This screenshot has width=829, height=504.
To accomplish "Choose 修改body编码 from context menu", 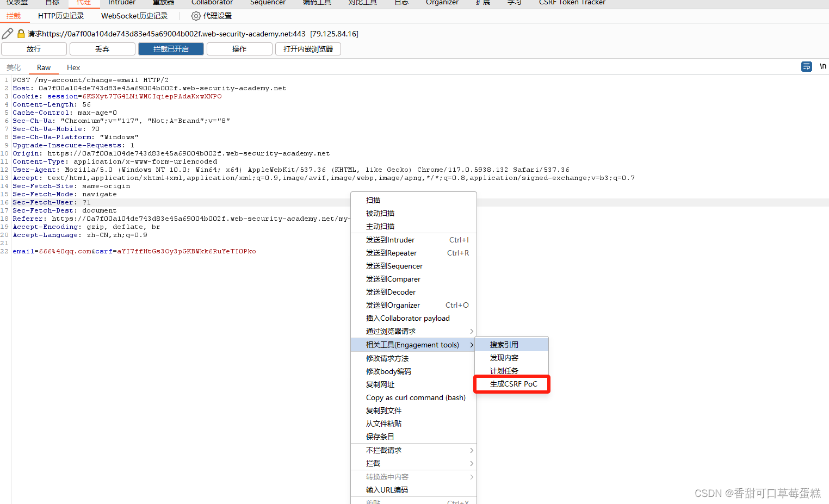I will click(413, 371).
